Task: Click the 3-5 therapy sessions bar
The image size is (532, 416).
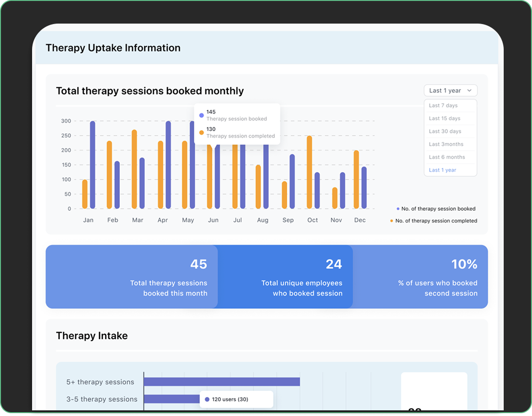Action: [x=172, y=399]
